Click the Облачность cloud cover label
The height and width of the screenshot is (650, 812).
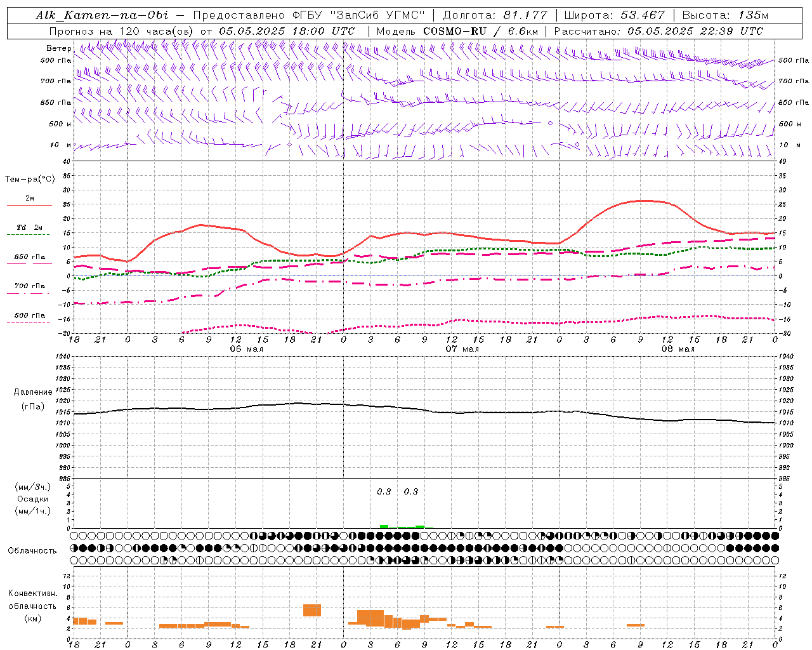[x=32, y=550]
